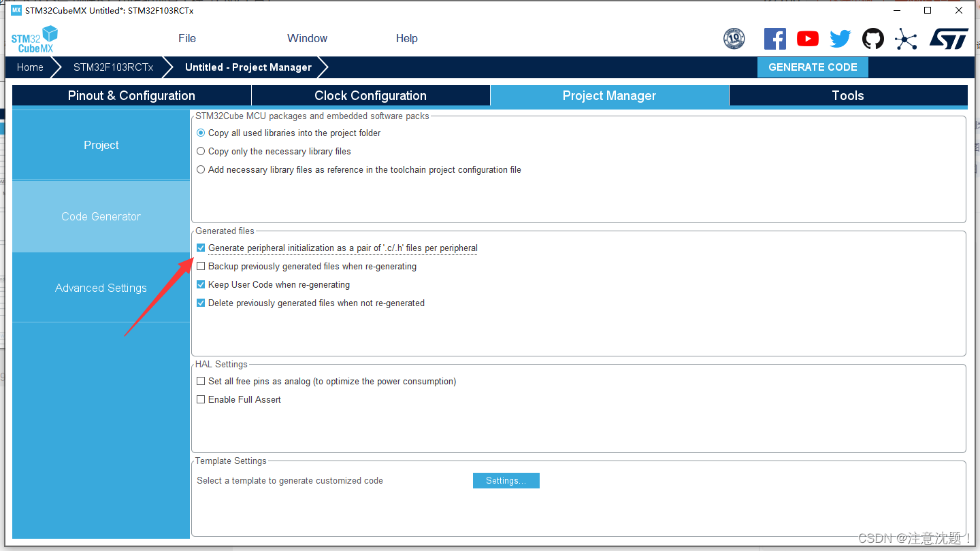Maximize the STM32CubeMX window
Viewport: 980px width, 551px height.
[928, 10]
